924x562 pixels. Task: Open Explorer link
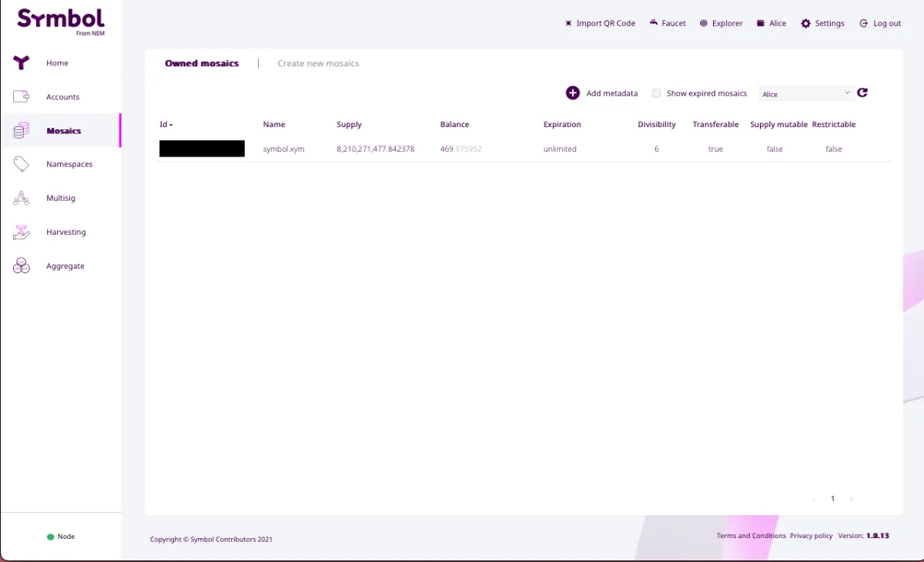point(727,23)
